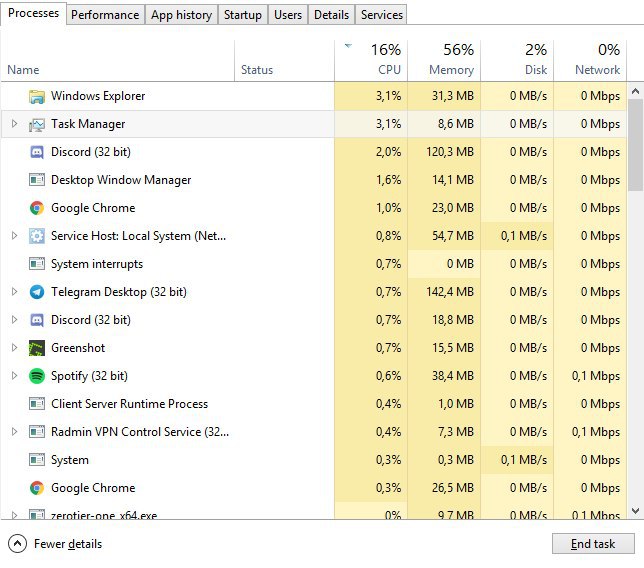Click the Task Manager process icon

(37, 124)
